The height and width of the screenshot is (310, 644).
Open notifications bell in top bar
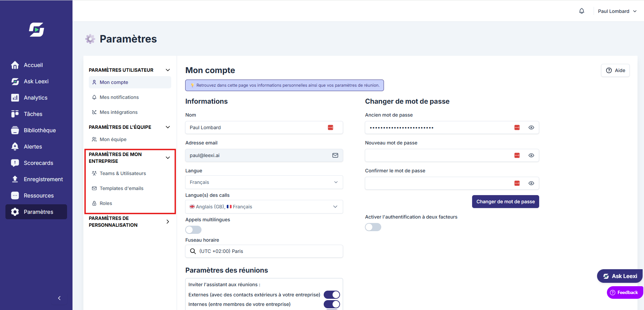[x=582, y=11]
